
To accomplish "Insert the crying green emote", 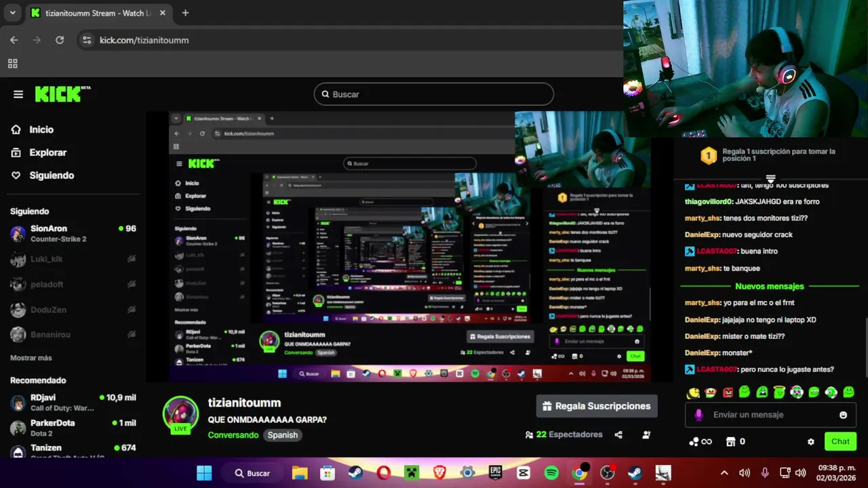I will pos(762,392).
